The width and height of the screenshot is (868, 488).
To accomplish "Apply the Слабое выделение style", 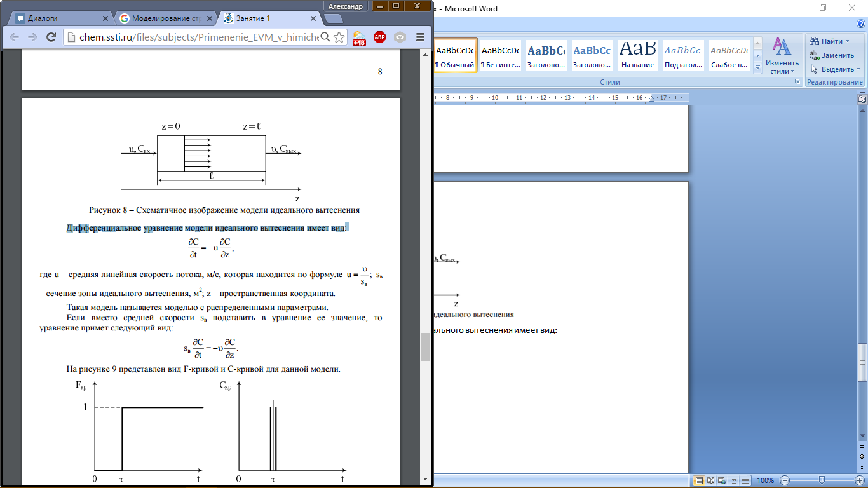I will pos(729,56).
